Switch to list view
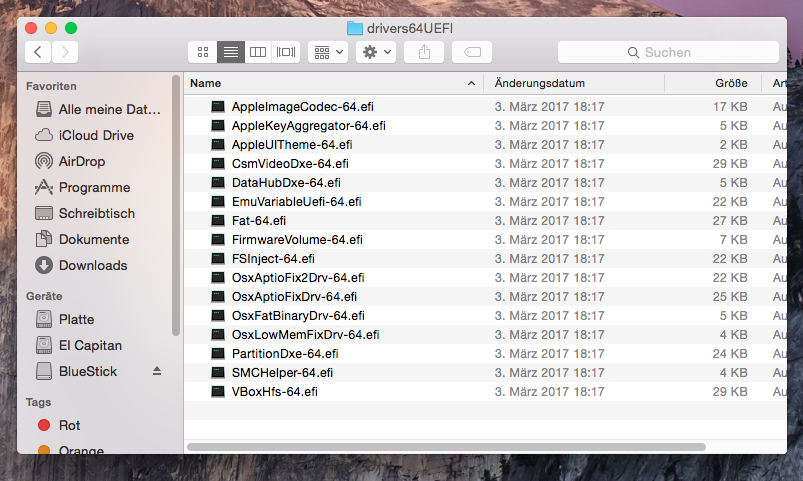Image resolution: width=803 pixels, height=481 pixels. (x=230, y=52)
